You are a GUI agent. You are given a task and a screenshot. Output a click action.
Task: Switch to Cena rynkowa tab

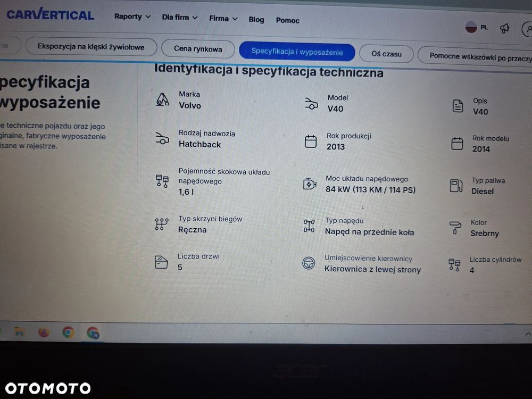tap(198, 49)
